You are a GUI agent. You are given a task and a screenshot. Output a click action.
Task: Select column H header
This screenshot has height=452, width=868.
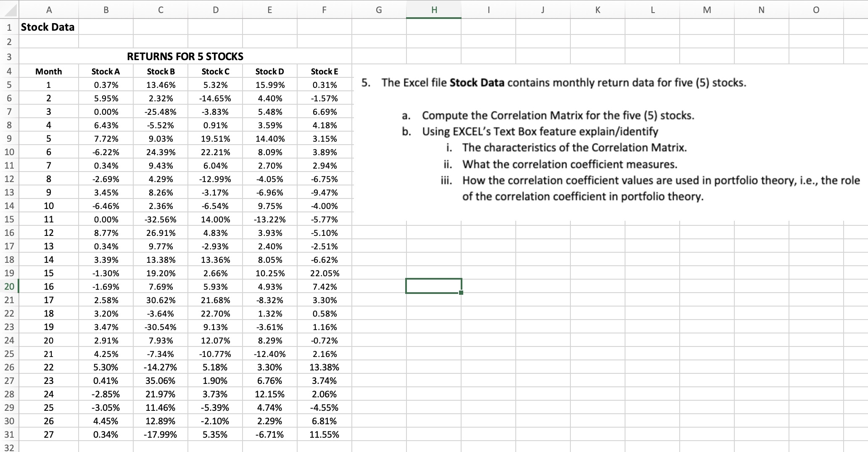[x=433, y=9]
